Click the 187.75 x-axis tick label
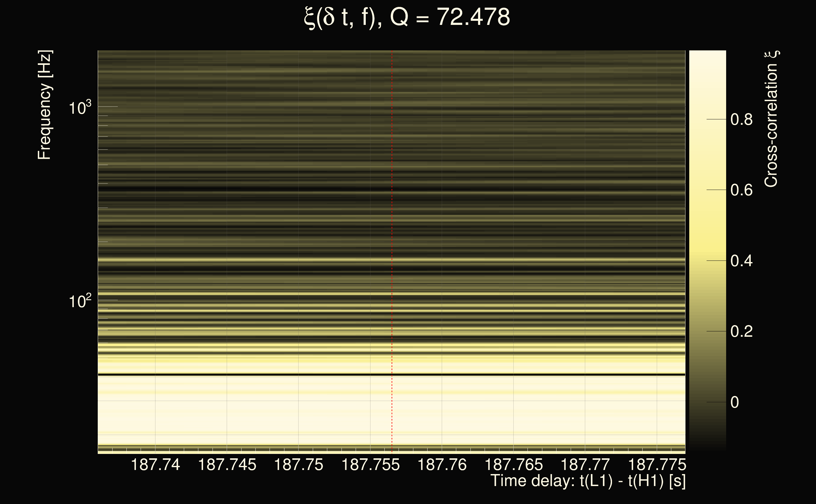Viewport: 816px width, 504px height. pyautogui.click(x=299, y=465)
